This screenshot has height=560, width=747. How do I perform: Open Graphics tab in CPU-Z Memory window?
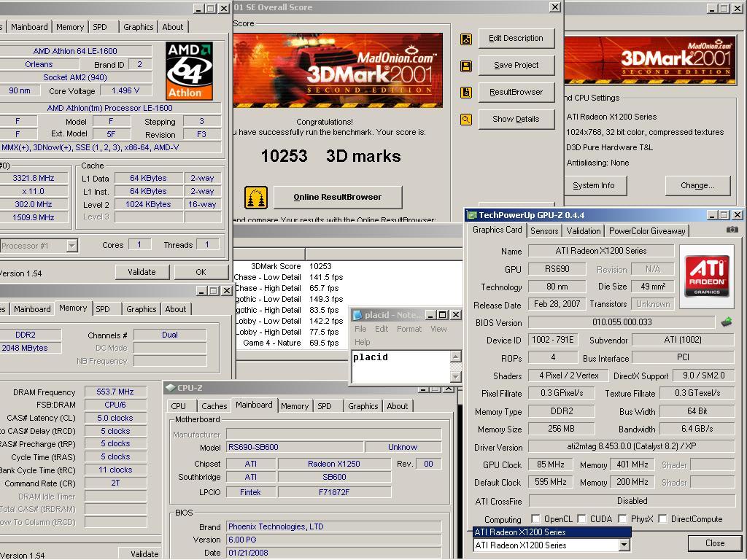[141, 309]
